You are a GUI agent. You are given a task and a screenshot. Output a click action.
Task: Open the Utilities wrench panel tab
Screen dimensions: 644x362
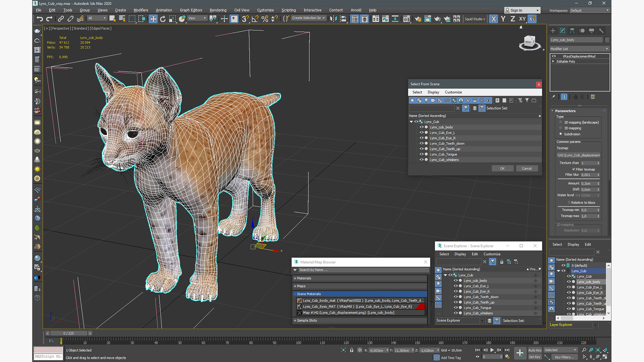point(601,31)
